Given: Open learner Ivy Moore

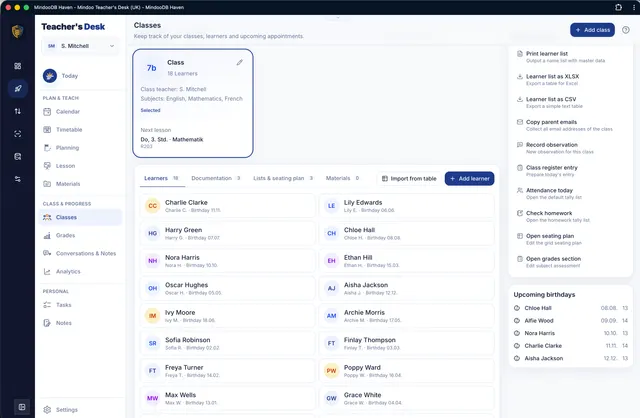Looking at the screenshot, I should (x=228, y=316).
